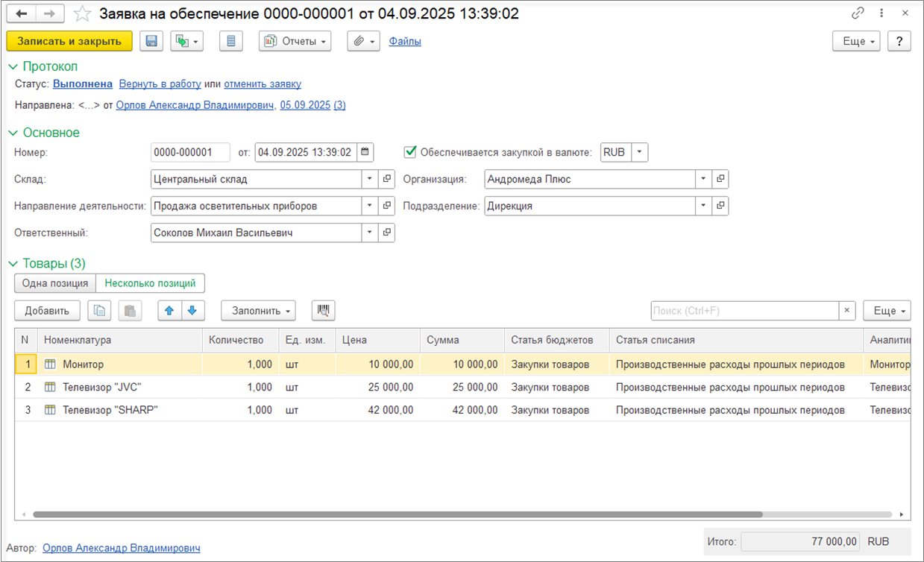The image size is (924, 562).
Task: Click the save diskette icon
Action: coord(151,42)
